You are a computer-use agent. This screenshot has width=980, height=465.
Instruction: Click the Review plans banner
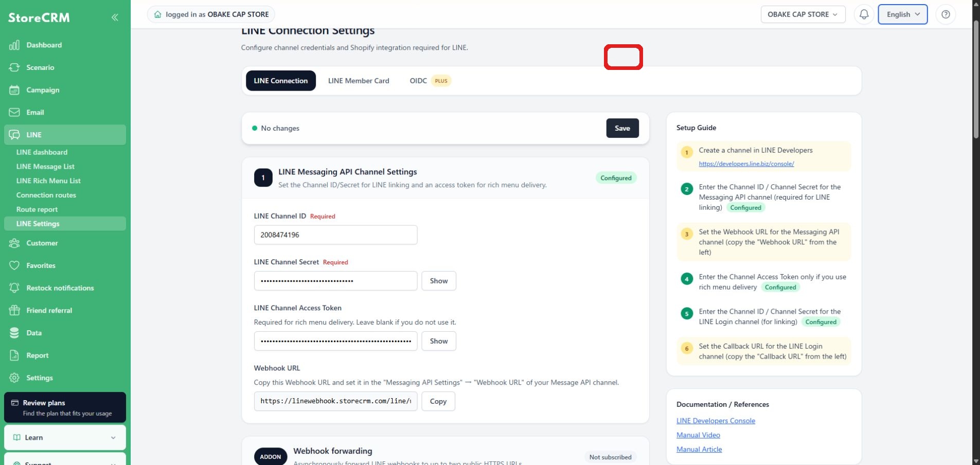(65, 407)
